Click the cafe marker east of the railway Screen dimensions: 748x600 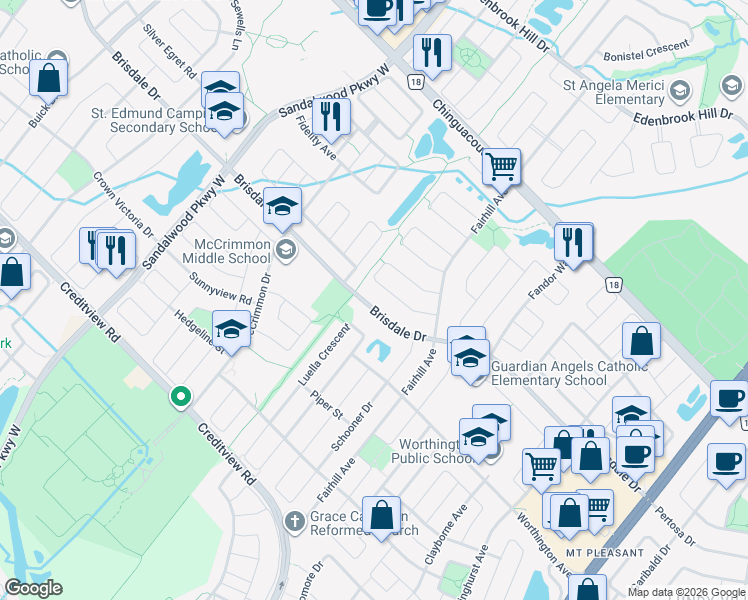(x=726, y=462)
